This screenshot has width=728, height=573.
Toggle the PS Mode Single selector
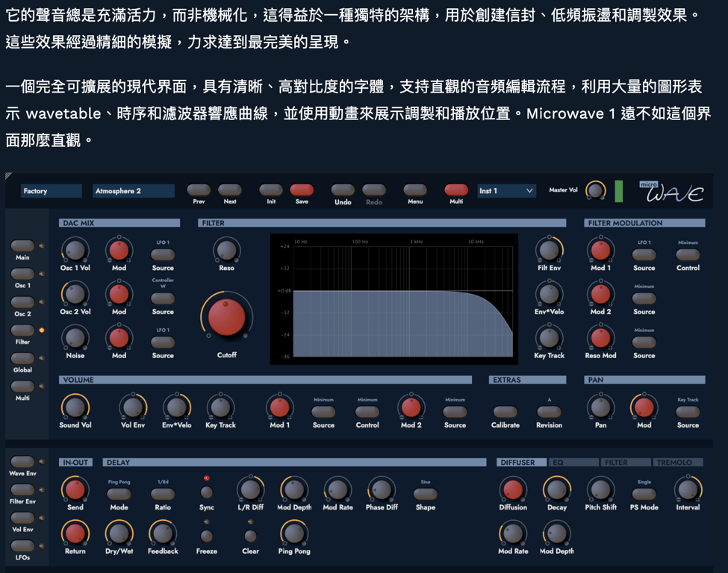click(644, 494)
